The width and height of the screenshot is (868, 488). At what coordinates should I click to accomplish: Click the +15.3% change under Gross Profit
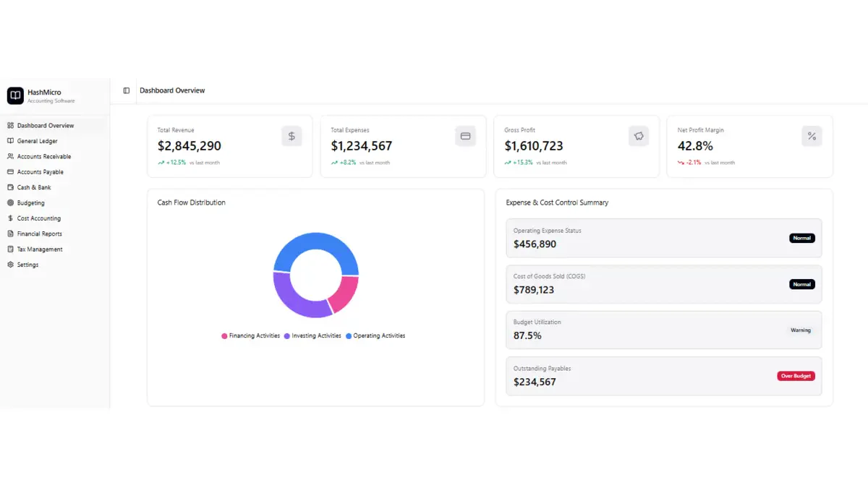pyautogui.click(x=522, y=163)
